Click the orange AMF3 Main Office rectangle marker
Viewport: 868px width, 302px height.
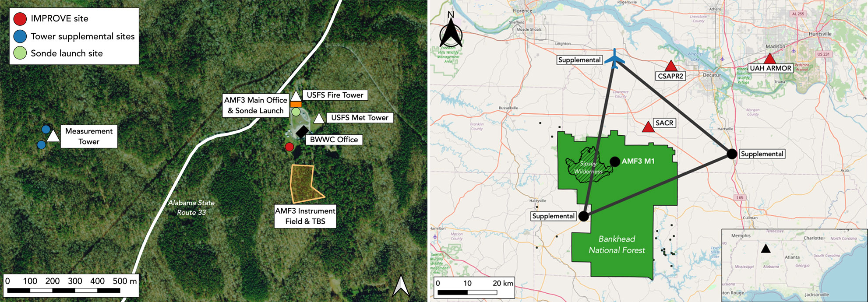296,104
